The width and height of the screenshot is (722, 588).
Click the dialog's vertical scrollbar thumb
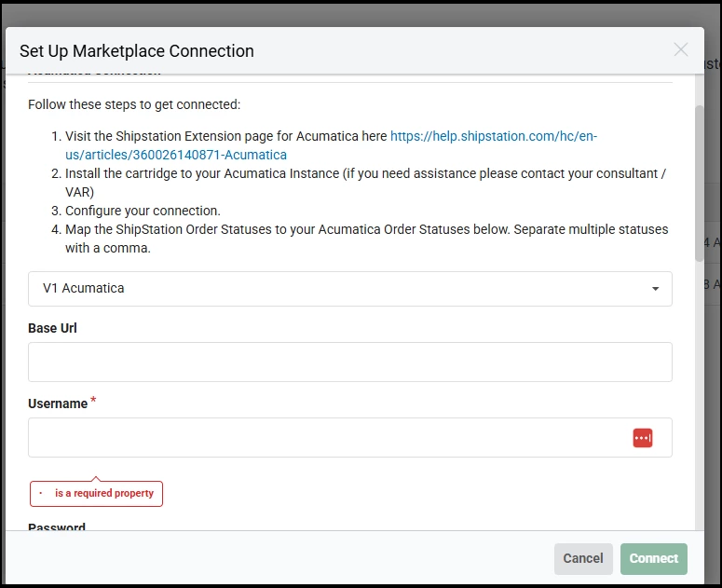[699, 184]
